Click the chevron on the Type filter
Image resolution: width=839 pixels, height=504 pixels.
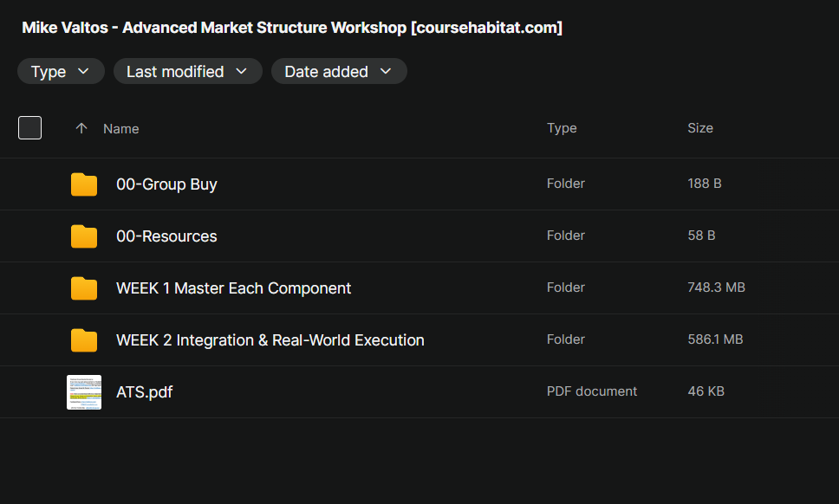click(x=83, y=71)
